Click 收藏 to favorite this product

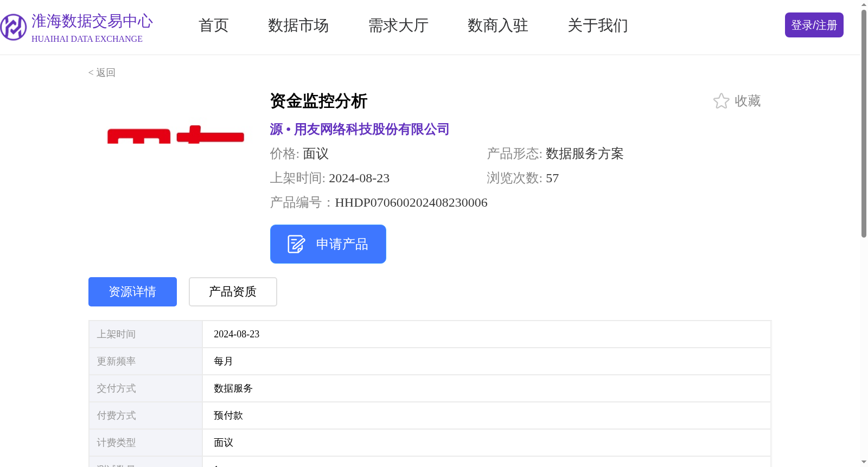(x=748, y=101)
